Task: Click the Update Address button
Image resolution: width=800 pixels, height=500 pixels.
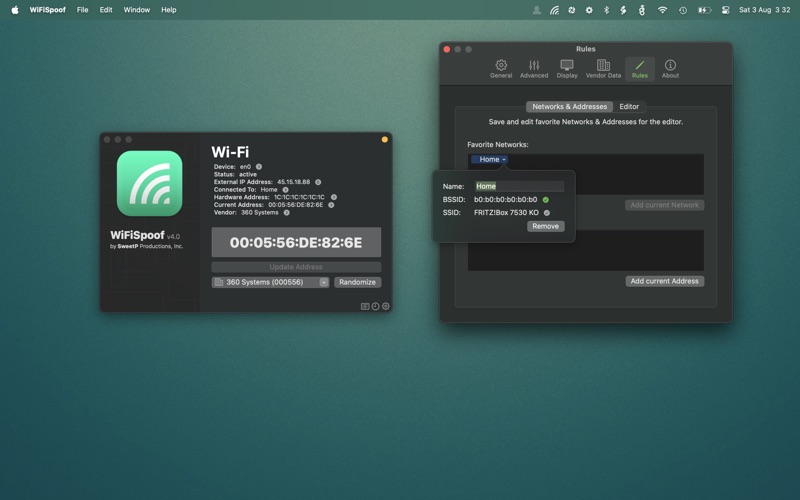Action: pos(296,267)
